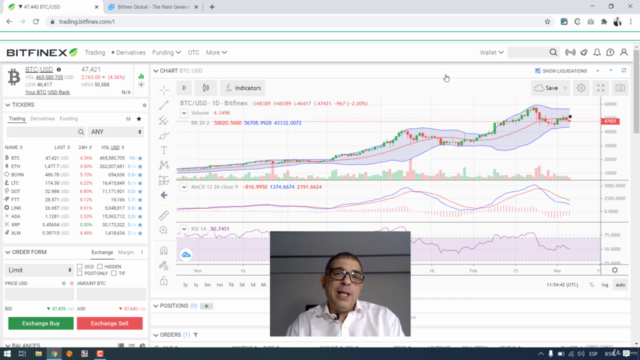Switch order form to Margin tab
This screenshot has height=360, width=640.
click(126, 252)
